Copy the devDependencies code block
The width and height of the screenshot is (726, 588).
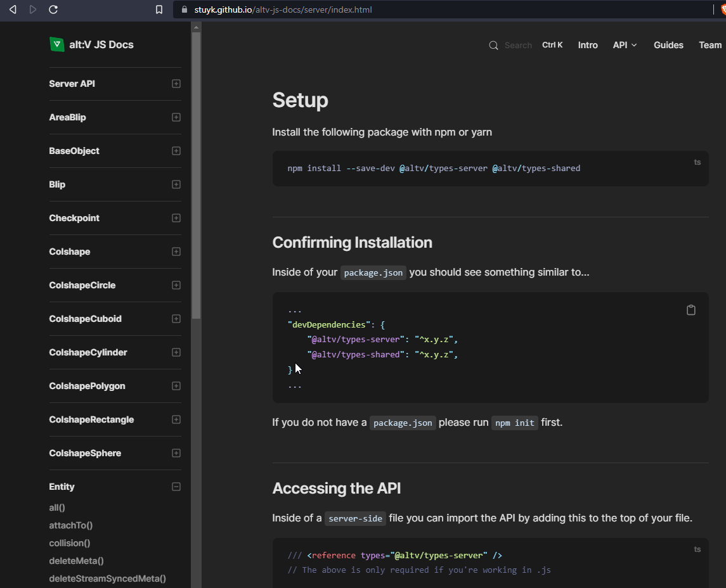(x=690, y=310)
